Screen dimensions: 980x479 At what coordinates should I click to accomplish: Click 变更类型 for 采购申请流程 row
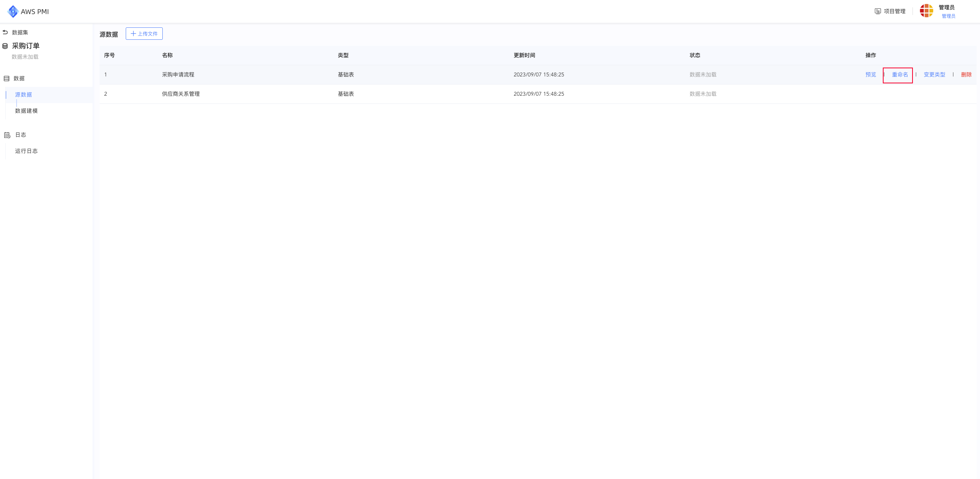(934, 74)
